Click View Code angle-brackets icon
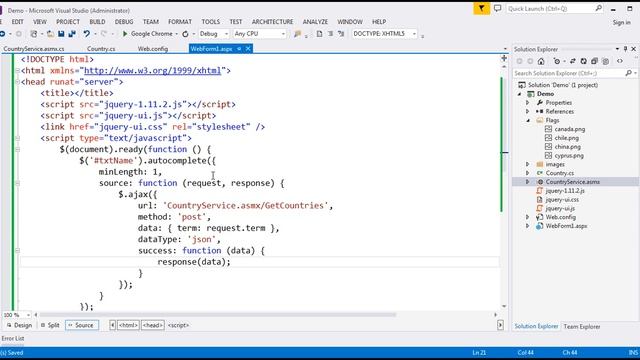Screen dimensions: 640x360 [x=620, y=61]
